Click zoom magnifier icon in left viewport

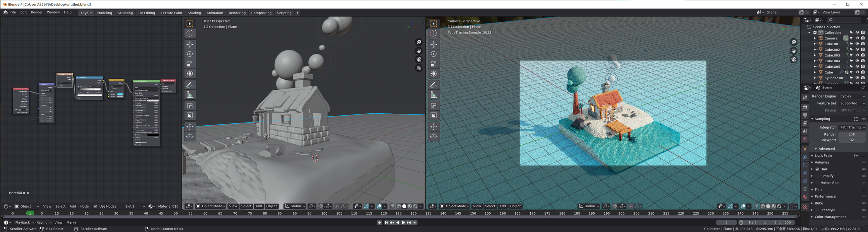419,42
